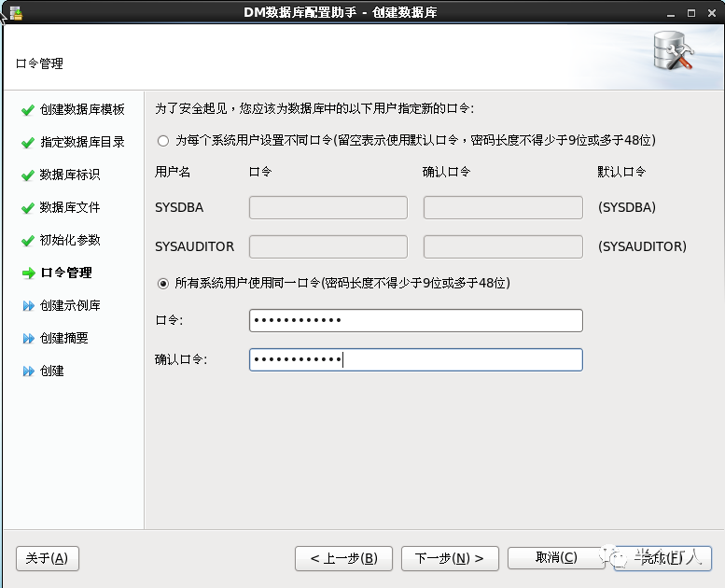The height and width of the screenshot is (588, 725).
Task: Select final 创建 step in sidebar
Action: [x=52, y=371]
